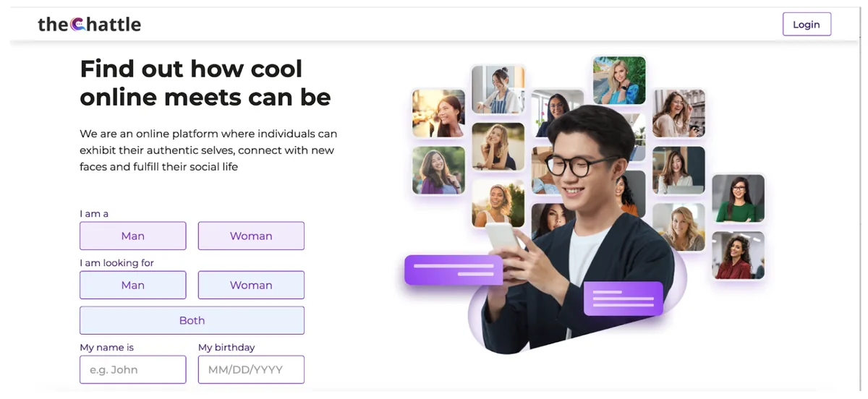Open blonde woman in blue top photo
The height and width of the screenshot is (399, 868).
click(x=619, y=81)
